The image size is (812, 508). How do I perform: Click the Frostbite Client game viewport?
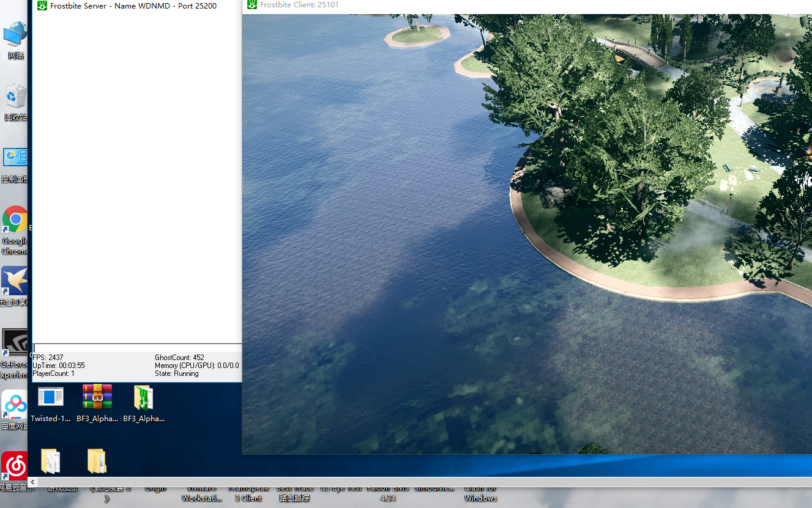(x=527, y=234)
